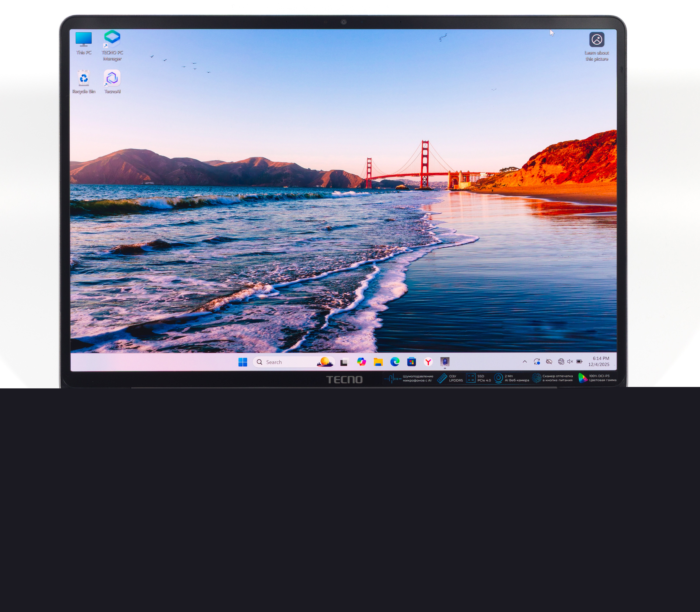Select the TecnoAI desktop shortcut
Screen dimensions: 700x612
pyautogui.click(x=112, y=81)
